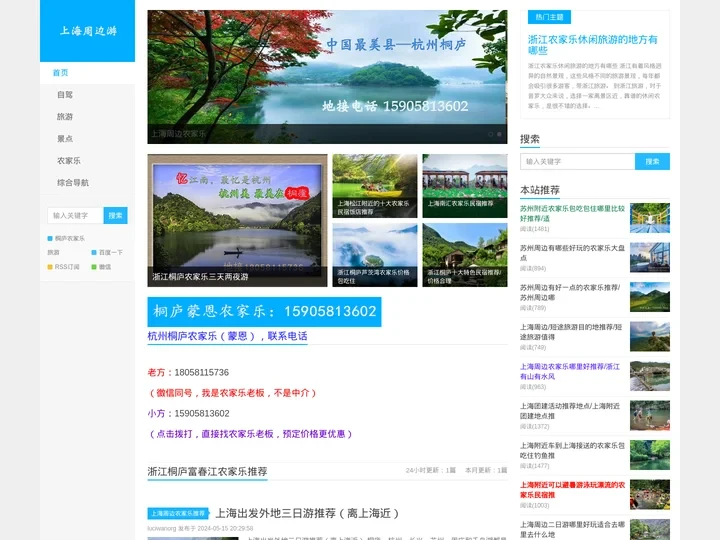Click the red 微信同号 note text
720x540 pixels.
pyautogui.click(x=232, y=393)
